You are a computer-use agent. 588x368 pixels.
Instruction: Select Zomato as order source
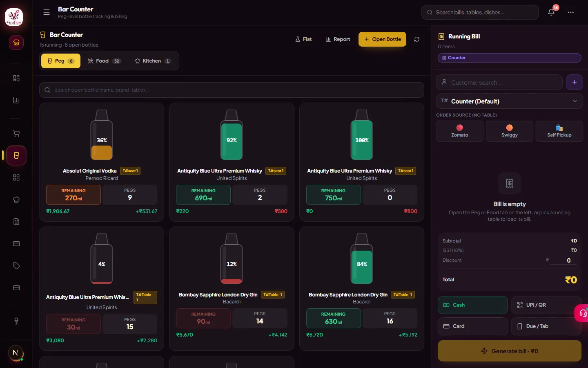point(460,131)
